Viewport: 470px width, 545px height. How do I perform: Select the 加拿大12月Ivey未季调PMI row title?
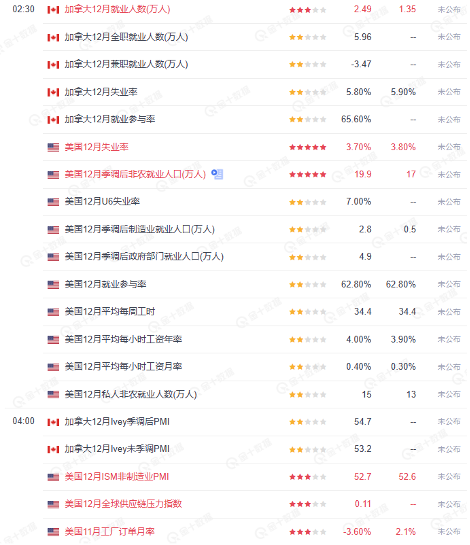pos(117,449)
